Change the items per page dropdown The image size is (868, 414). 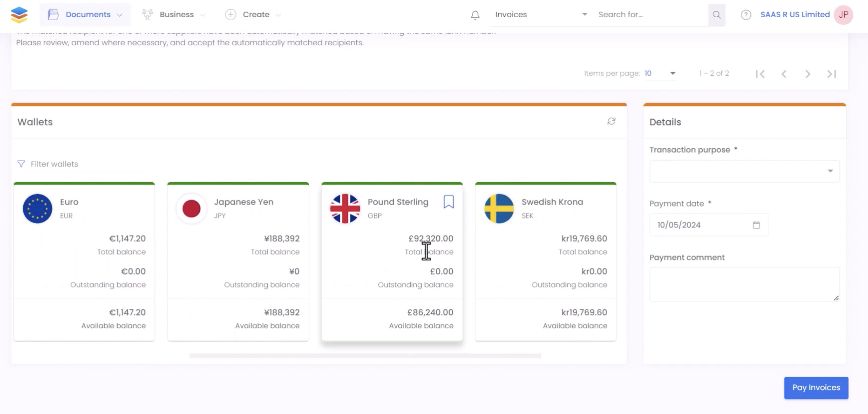click(660, 73)
